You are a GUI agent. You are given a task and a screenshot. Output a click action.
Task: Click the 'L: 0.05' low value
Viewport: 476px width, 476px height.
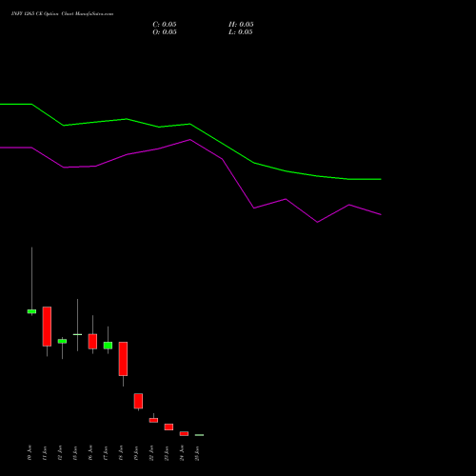click(241, 32)
